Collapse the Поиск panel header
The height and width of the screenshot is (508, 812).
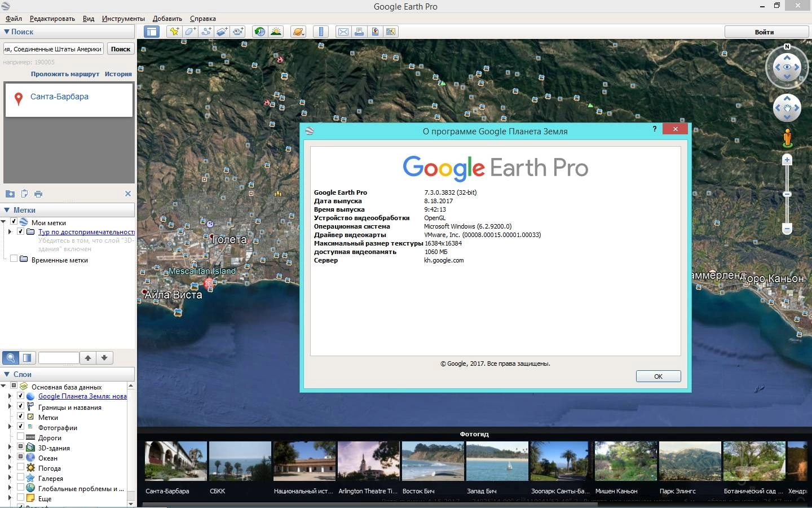coord(68,32)
